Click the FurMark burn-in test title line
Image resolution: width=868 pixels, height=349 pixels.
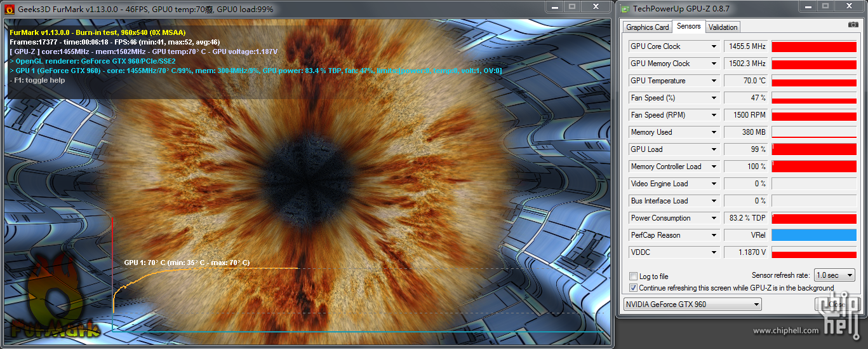point(97,32)
